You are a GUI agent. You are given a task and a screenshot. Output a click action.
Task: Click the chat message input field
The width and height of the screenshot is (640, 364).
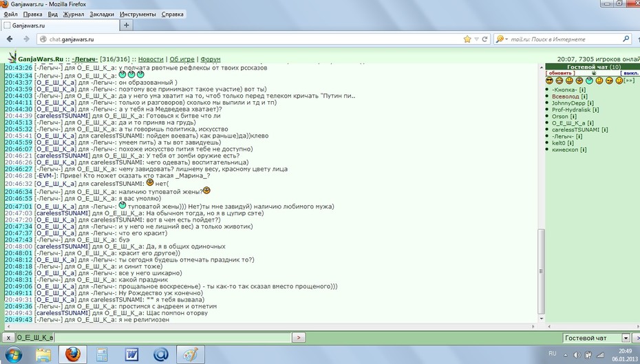point(173,337)
